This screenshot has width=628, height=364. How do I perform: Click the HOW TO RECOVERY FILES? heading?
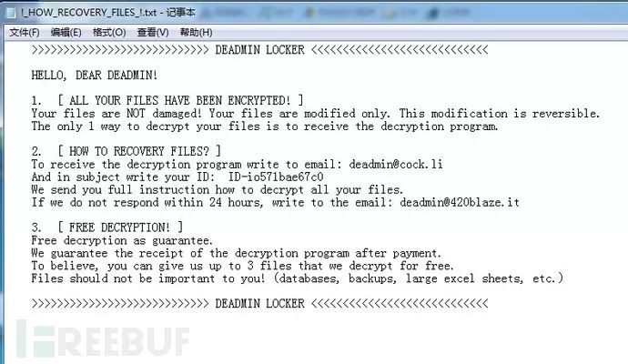coord(139,151)
